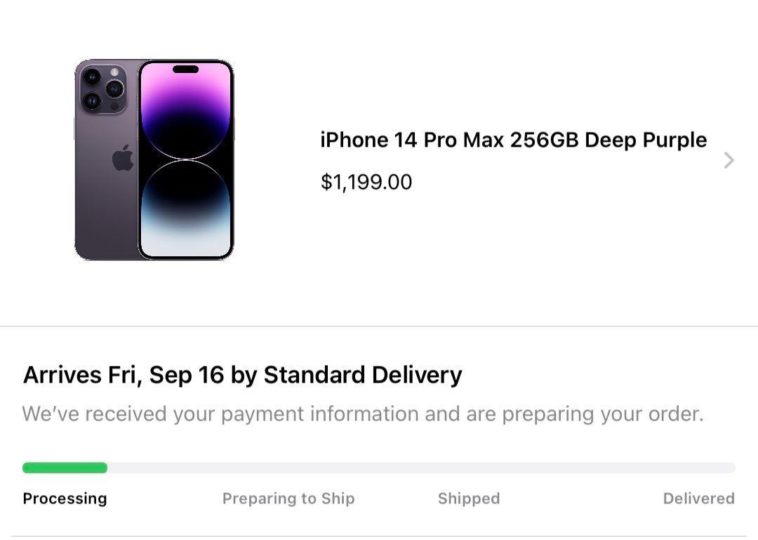Select the Preparing to Ship status step
This screenshot has width=758, height=540.
pos(288,498)
